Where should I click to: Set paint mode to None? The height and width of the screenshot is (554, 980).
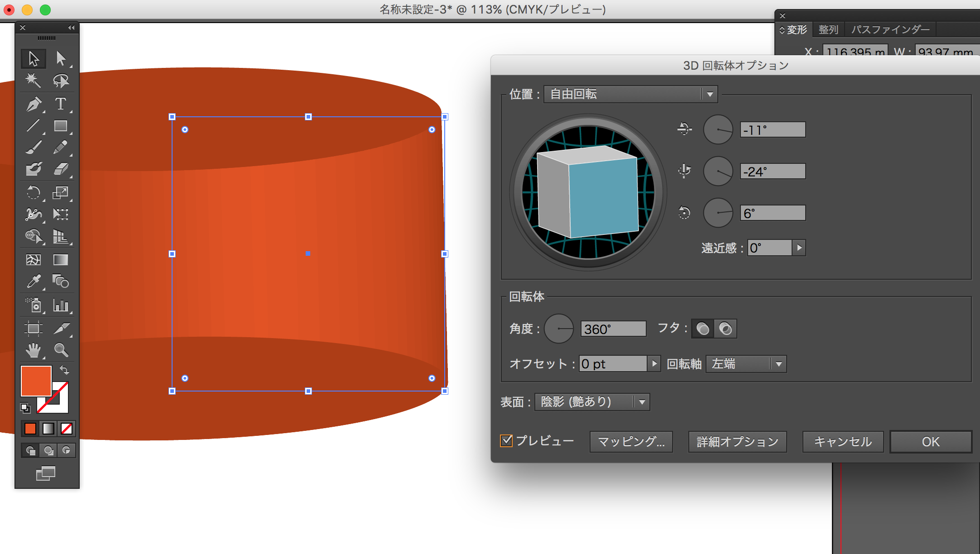[67, 428]
